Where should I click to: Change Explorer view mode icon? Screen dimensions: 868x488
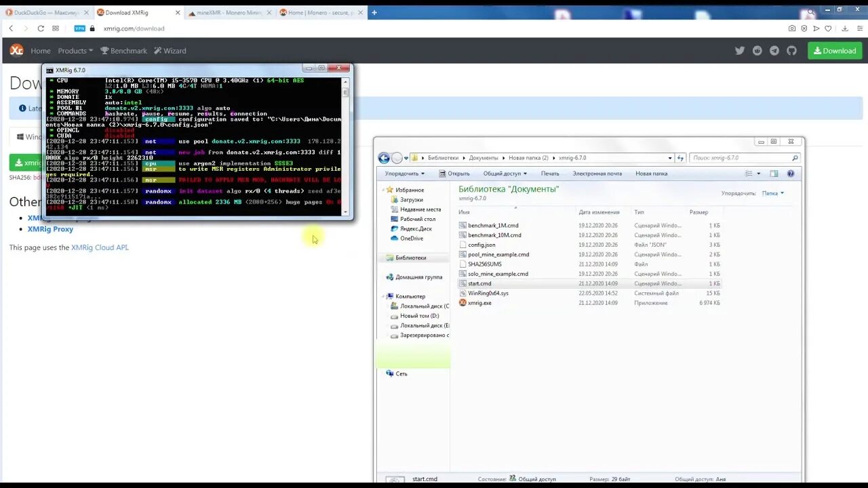[x=749, y=174]
